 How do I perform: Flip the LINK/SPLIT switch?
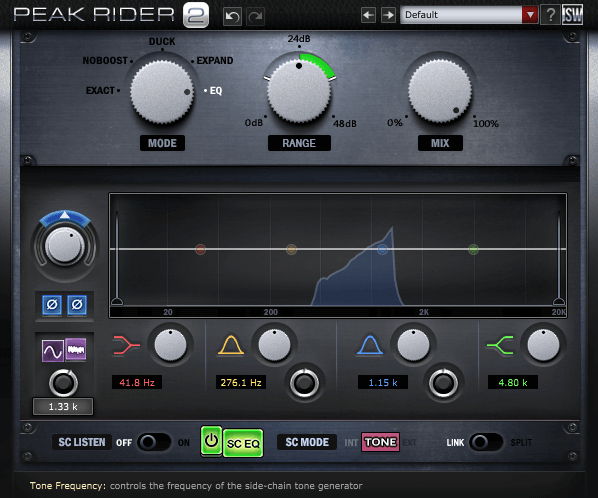486,442
